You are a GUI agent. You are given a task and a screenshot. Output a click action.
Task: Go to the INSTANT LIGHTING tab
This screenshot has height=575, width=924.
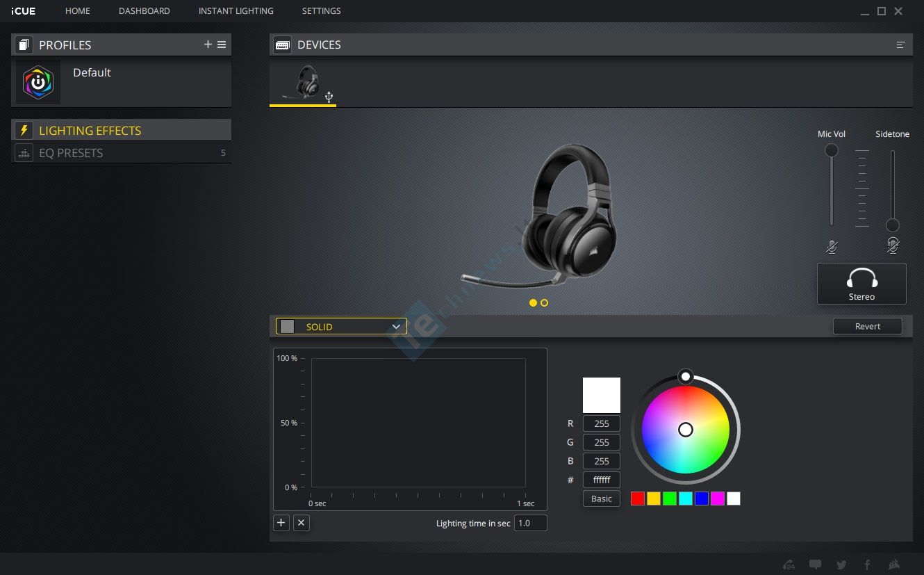[236, 11]
